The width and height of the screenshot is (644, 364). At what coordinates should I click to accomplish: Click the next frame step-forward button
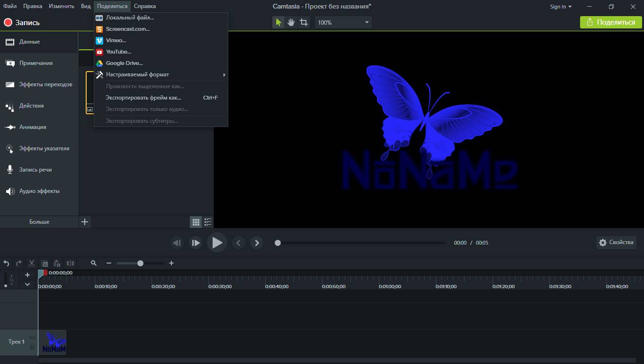[195, 243]
